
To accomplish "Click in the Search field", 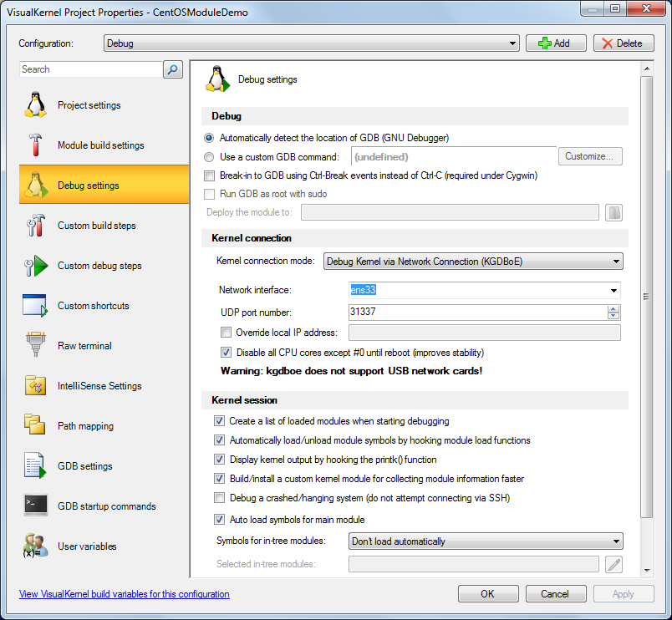I will [91, 69].
